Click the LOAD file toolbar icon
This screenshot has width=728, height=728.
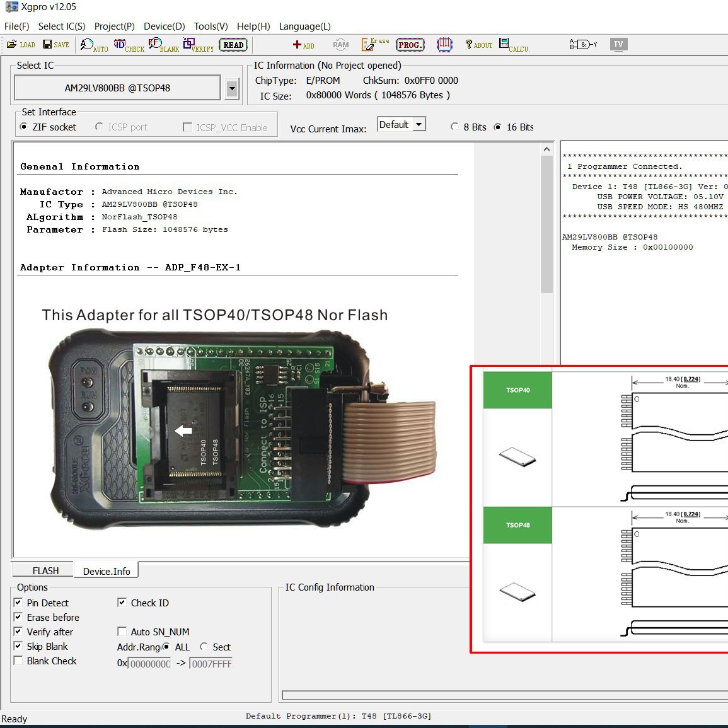point(21,45)
